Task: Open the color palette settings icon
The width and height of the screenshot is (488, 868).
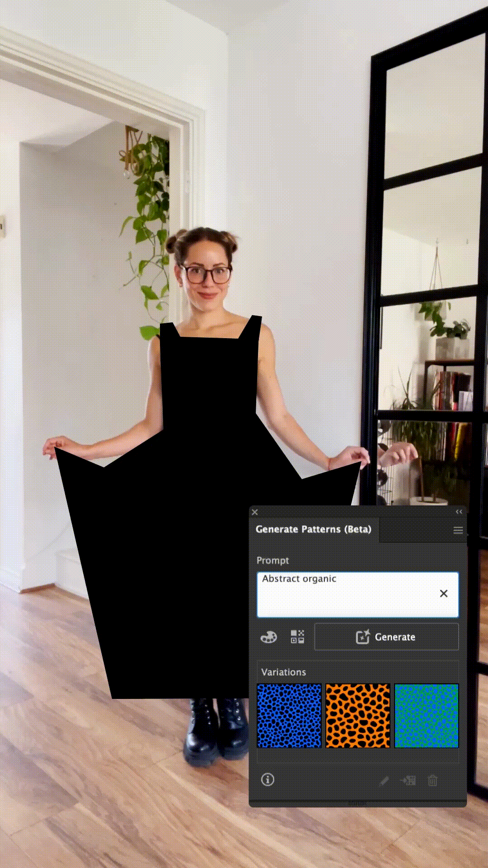Action: coord(269,637)
